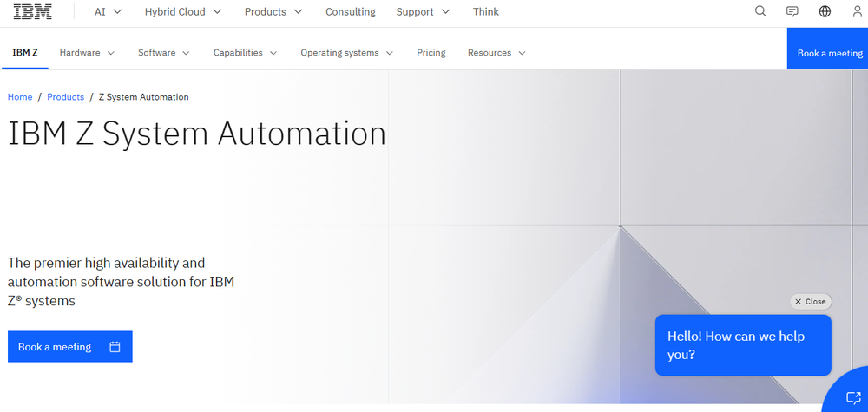This screenshot has width=868, height=412.
Task: Open the search magnifier icon
Action: click(760, 11)
